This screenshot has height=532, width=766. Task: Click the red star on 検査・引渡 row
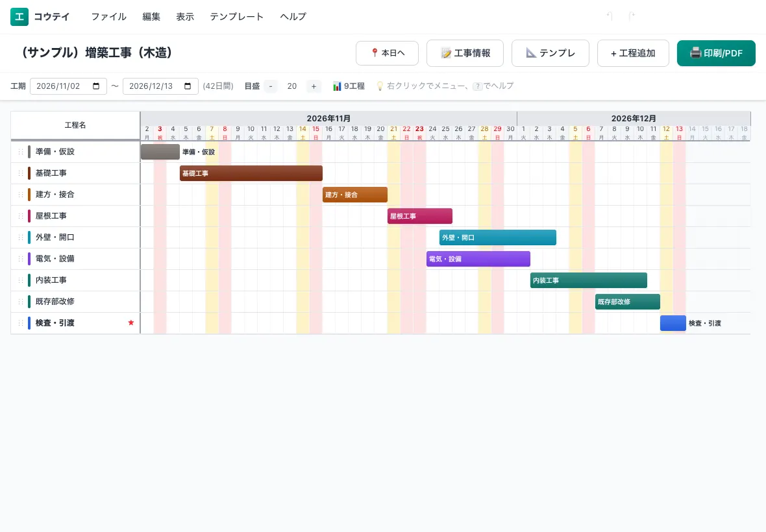(131, 322)
